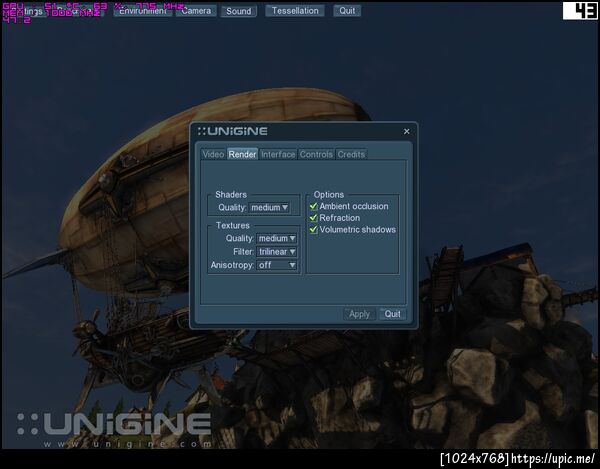Close the Unigine settings dialog
The height and width of the screenshot is (469, 600).
(406, 132)
